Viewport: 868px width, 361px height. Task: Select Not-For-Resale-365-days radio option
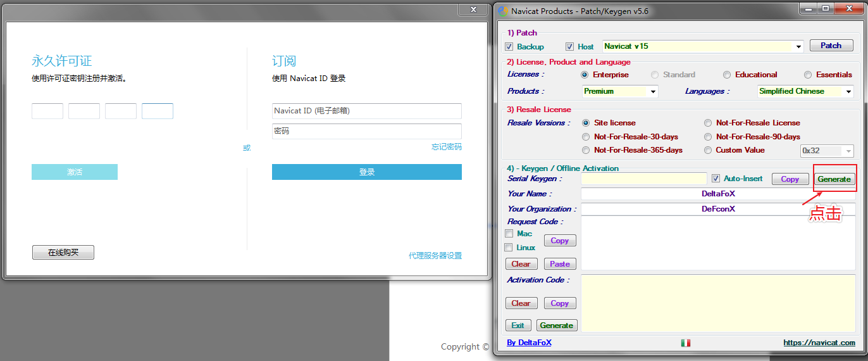[586, 150]
